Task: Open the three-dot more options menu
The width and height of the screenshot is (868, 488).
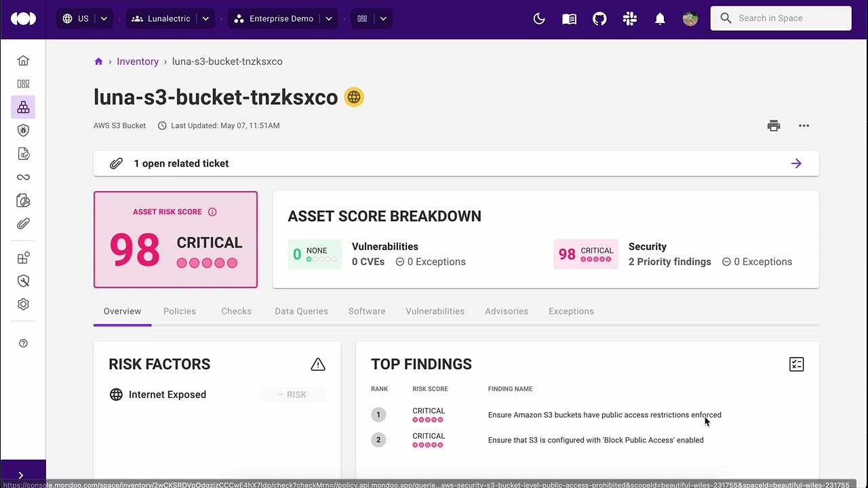Action: click(x=804, y=126)
